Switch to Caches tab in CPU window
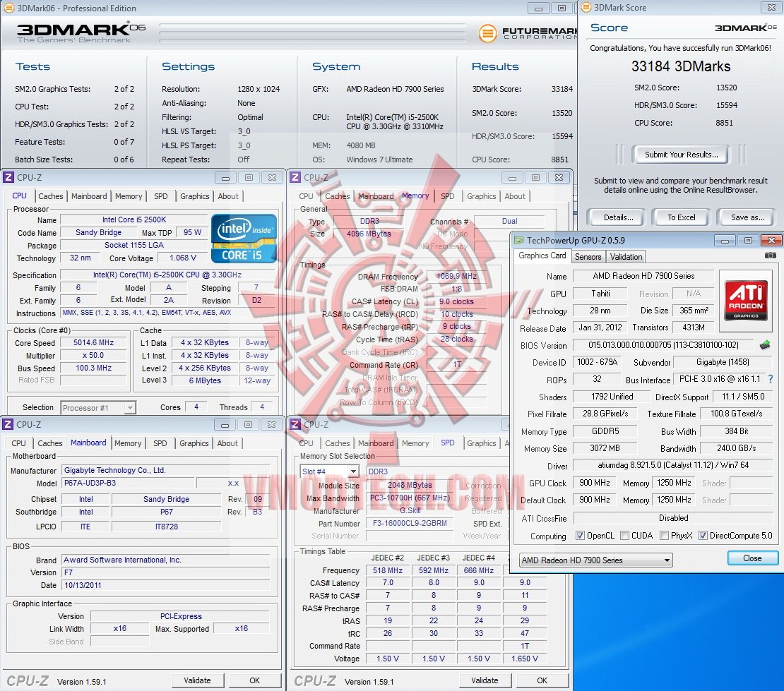 click(51, 196)
